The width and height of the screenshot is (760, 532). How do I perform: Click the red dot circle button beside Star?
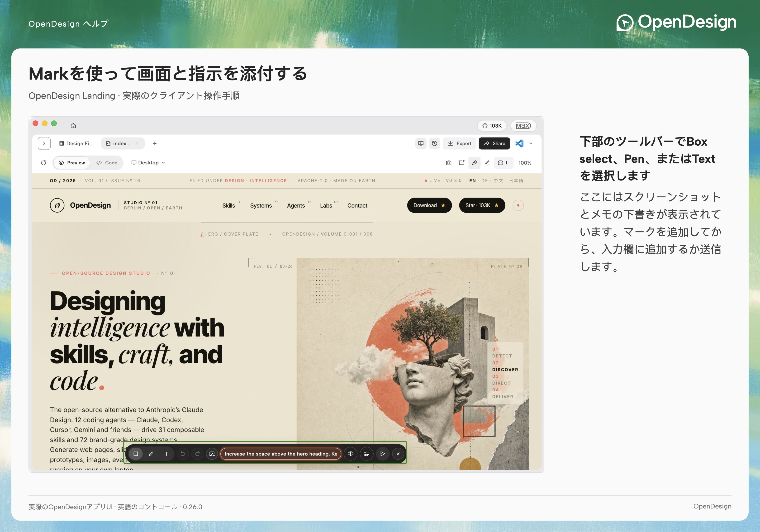coord(518,205)
